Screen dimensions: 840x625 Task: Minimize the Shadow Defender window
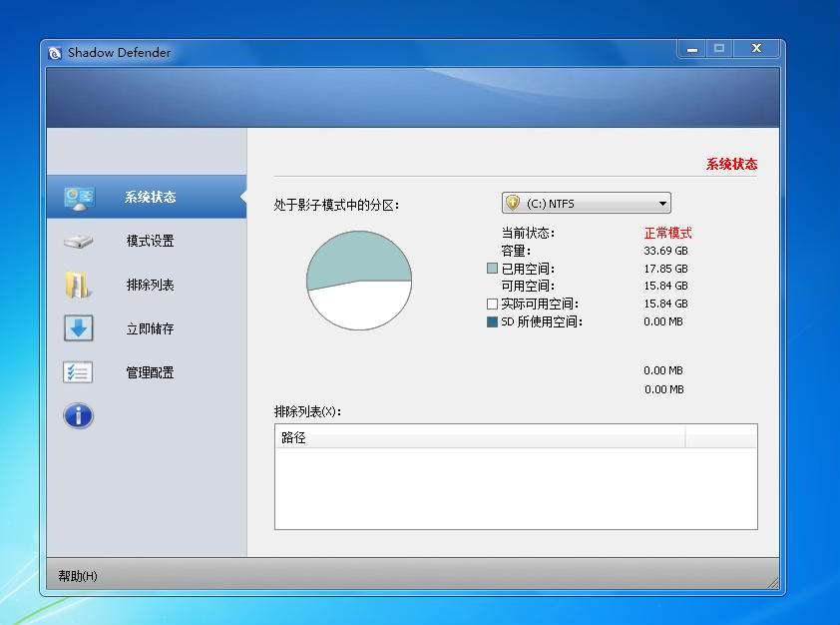point(692,49)
